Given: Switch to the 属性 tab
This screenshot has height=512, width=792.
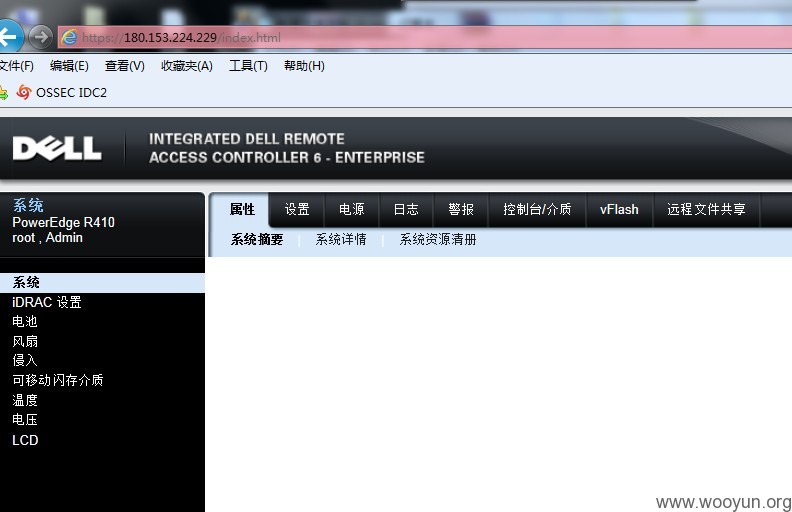Looking at the screenshot, I should [x=242, y=209].
